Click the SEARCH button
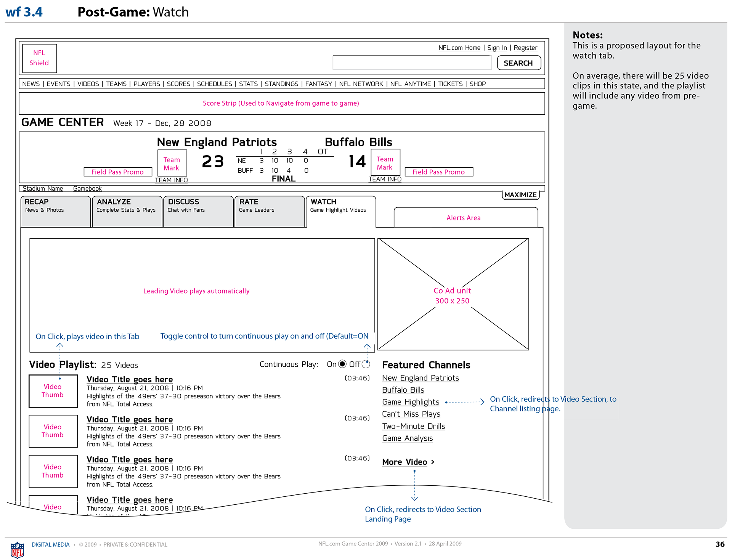732x560 pixels. (518, 63)
